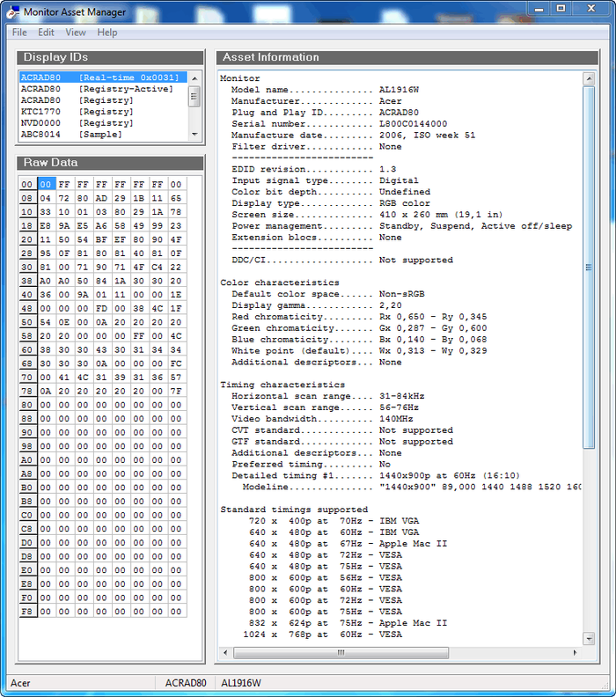This screenshot has width=616, height=697.
Task: Click row header 48 in Raw Data
Action: tap(27, 309)
